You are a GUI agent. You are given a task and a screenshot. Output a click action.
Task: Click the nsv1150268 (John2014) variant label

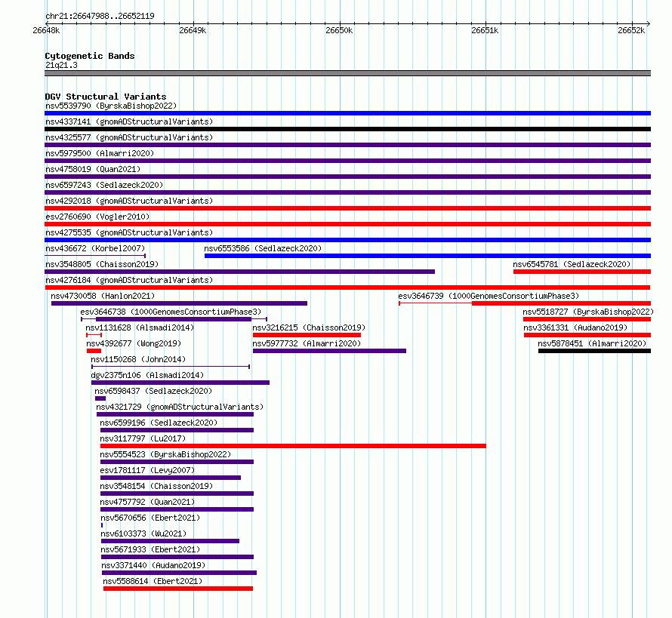(138, 359)
